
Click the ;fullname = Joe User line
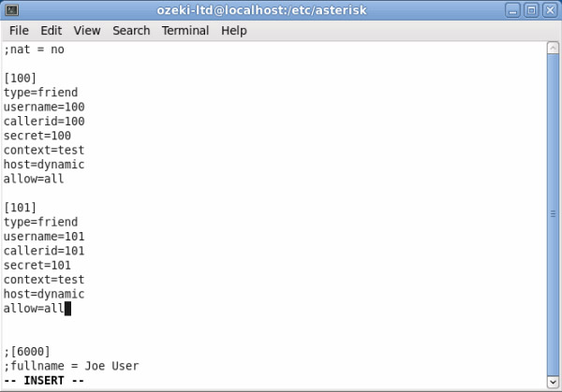[71, 366]
